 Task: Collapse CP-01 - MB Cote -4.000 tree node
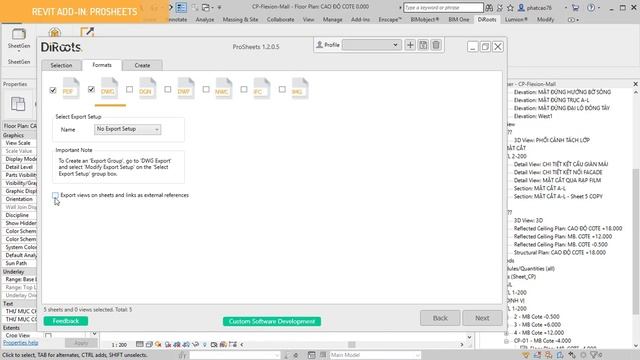(x=507, y=341)
